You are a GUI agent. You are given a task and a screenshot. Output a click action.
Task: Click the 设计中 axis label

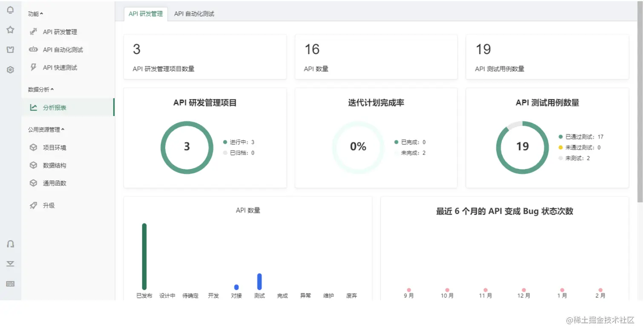coord(167,296)
